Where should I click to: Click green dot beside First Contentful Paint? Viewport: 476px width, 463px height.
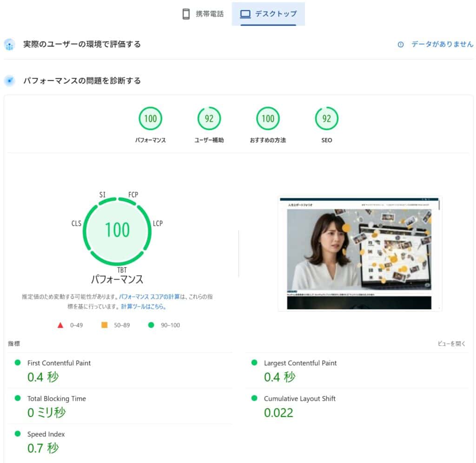click(18, 363)
